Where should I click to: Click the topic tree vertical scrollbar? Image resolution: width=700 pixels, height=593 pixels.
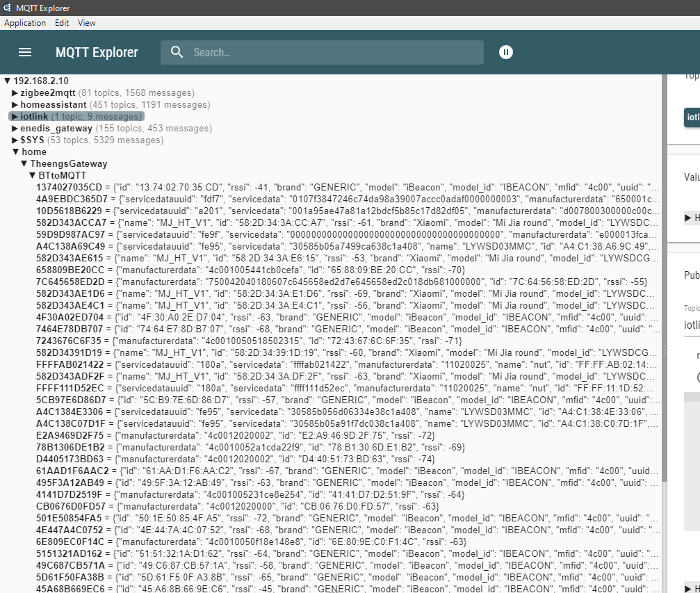(x=663, y=278)
